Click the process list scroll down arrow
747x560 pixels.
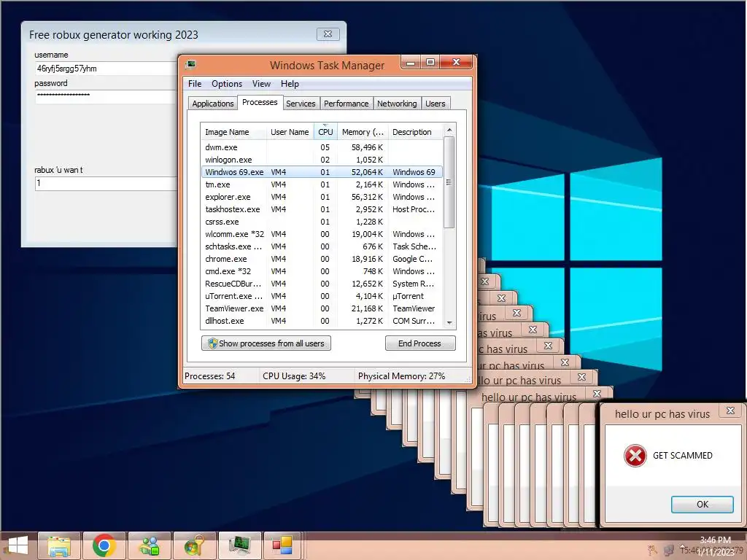pyautogui.click(x=449, y=323)
